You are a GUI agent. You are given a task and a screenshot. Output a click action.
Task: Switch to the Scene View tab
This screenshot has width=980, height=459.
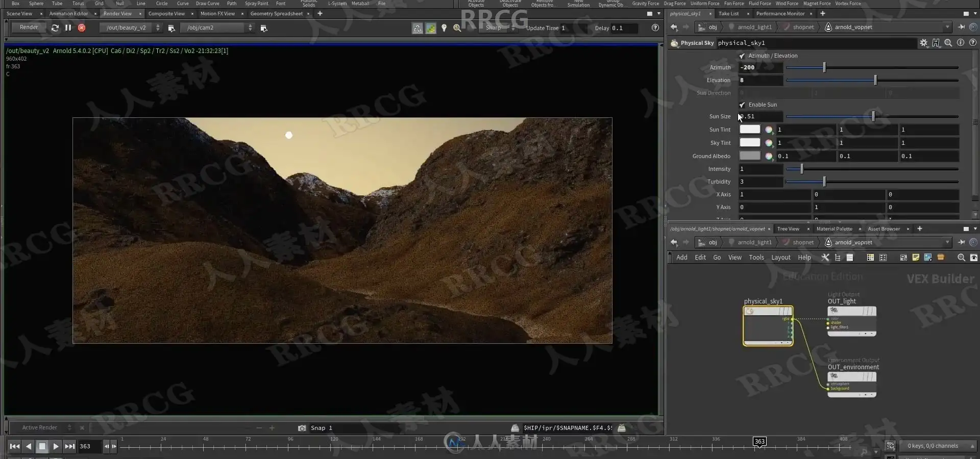[19, 14]
